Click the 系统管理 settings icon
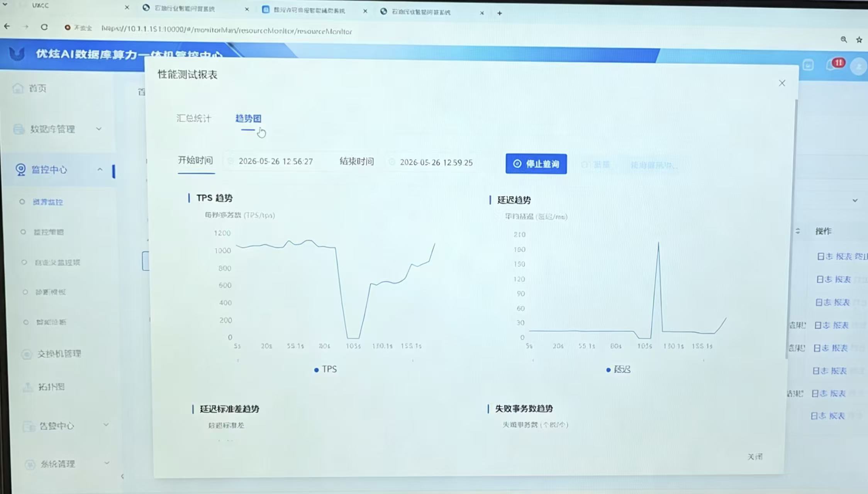868x494 pixels. [x=30, y=464]
